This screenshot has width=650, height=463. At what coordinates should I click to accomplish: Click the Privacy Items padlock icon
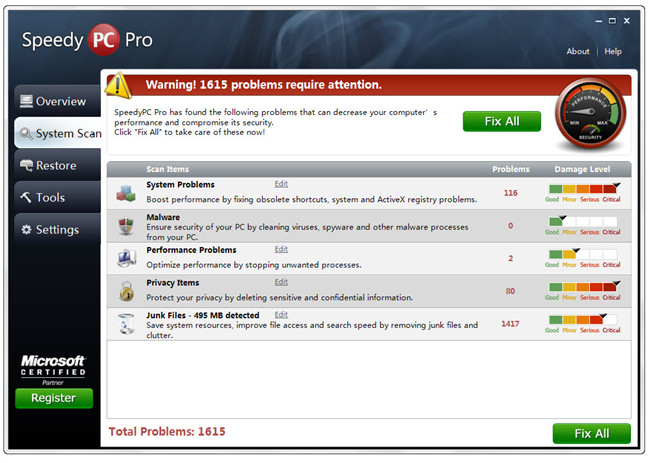[x=126, y=291]
